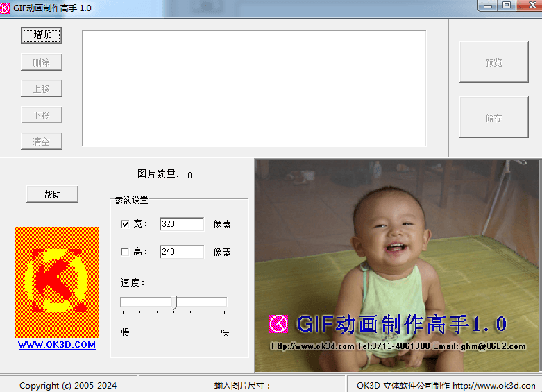Image resolution: width=542 pixels, height=392 pixels.
Task: Maximize the GIF动画制作高手 window
Action: [507, 6]
